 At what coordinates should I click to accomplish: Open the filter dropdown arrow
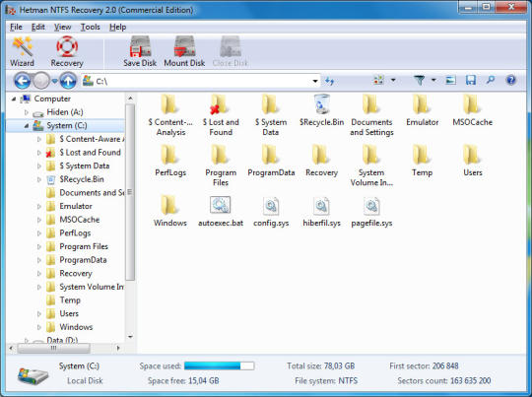433,81
